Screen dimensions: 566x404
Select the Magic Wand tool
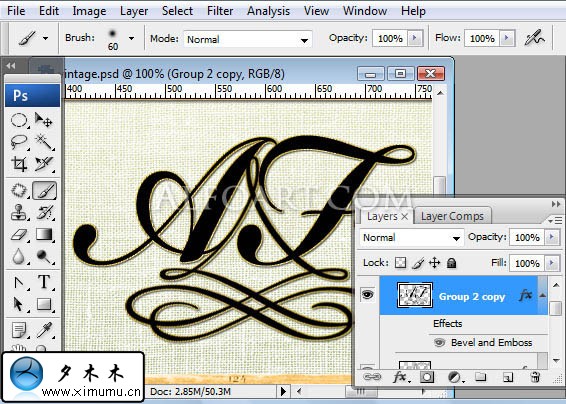point(44,142)
